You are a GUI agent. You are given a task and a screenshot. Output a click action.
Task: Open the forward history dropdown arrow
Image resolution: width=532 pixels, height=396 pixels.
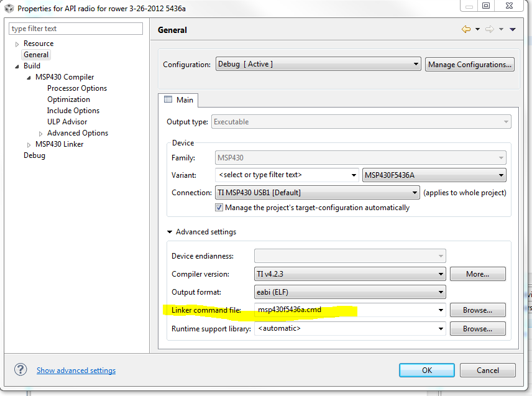tap(501, 29)
